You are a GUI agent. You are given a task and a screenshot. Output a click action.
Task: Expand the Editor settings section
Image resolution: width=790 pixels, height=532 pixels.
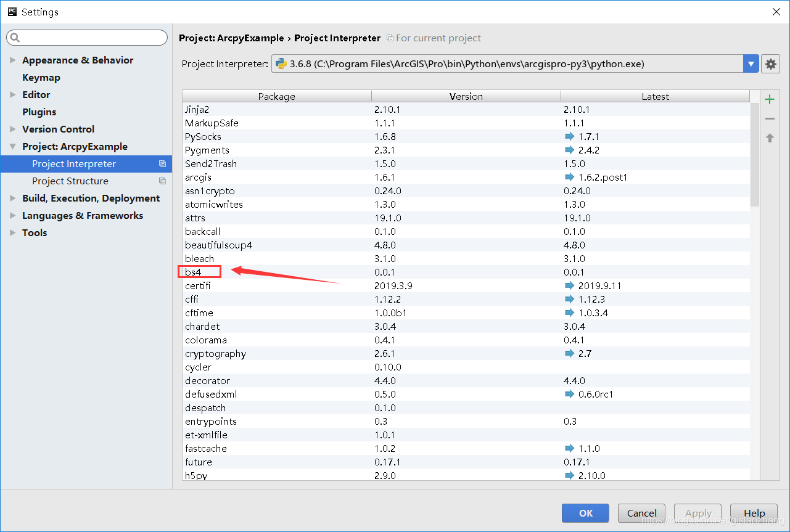[x=13, y=94]
